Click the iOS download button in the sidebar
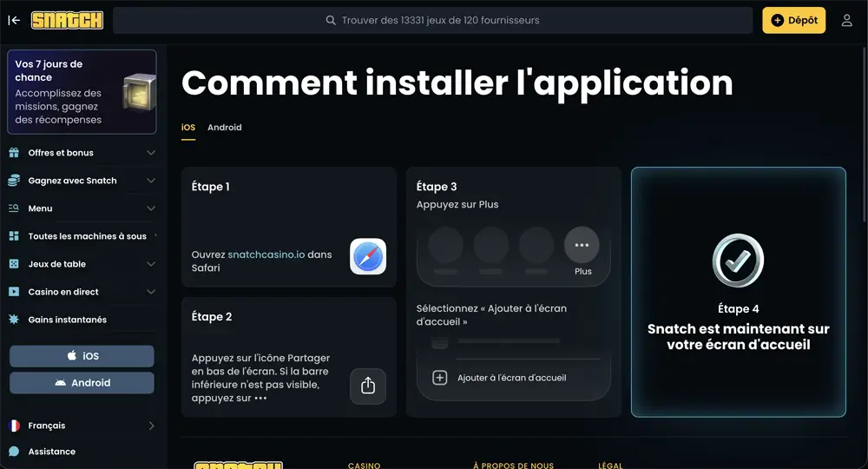Viewport: 868px width, 469px height. click(82, 356)
